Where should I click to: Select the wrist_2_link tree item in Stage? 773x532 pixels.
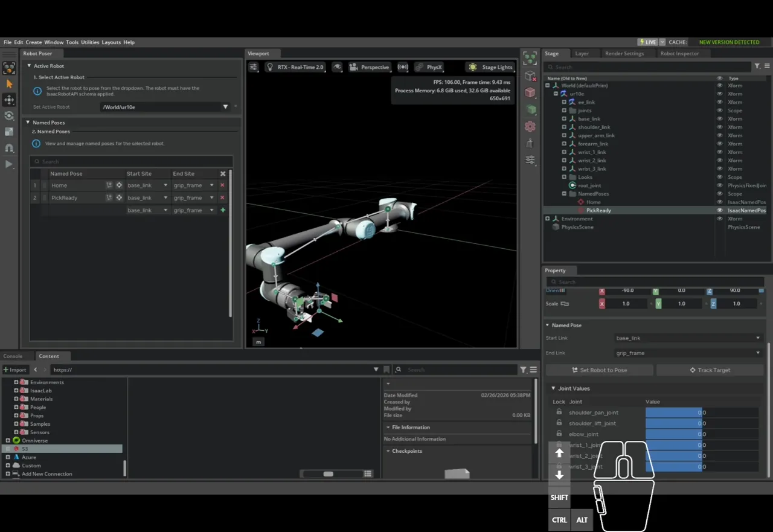point(592,161)
